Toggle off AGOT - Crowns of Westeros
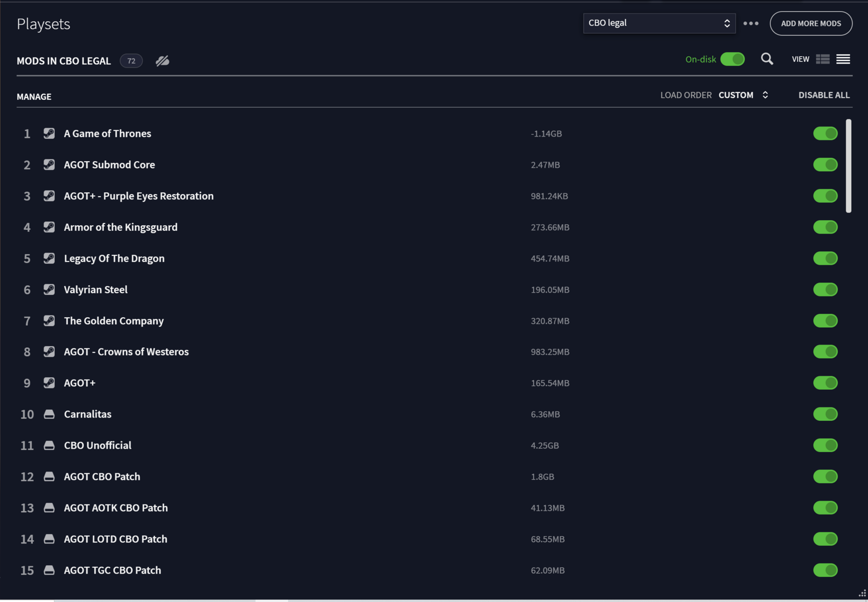Viewport: 868px width, 602px height. (825, 352)
